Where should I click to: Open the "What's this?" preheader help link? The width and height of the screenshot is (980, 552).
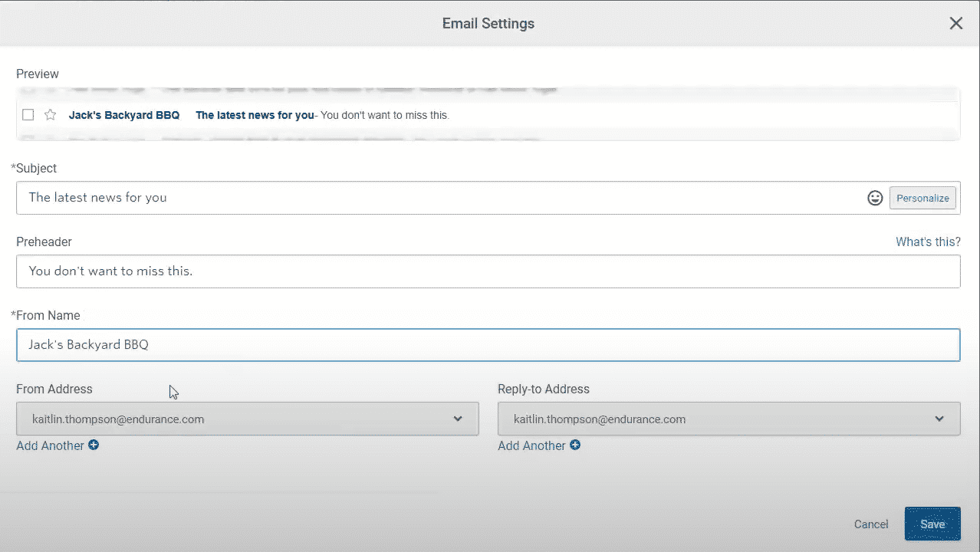point(928,242)
